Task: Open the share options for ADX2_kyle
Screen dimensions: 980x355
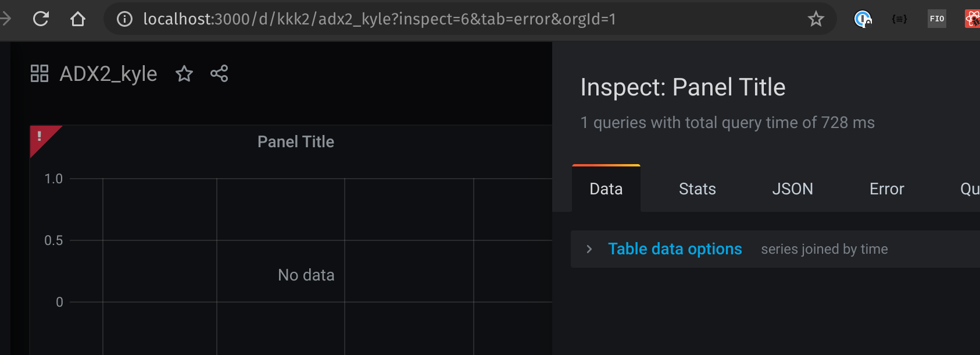Action: point(219,74)
